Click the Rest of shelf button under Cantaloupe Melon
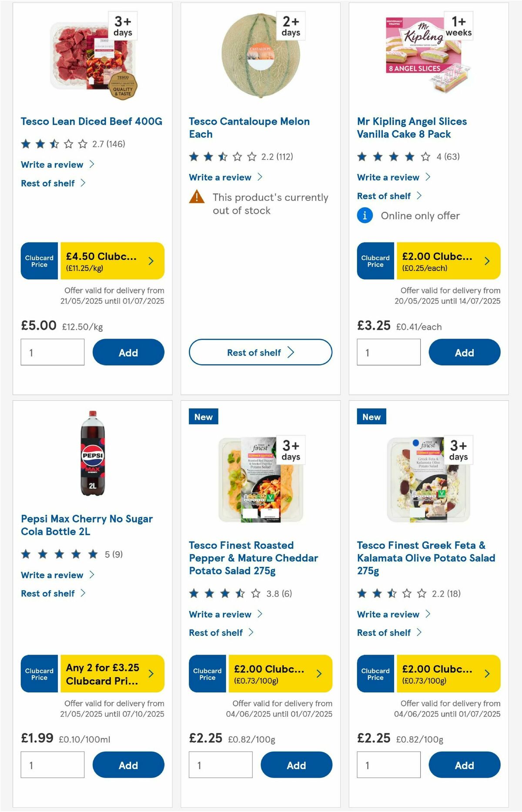This screenshot has width=522, height=812. click(260, 352)
